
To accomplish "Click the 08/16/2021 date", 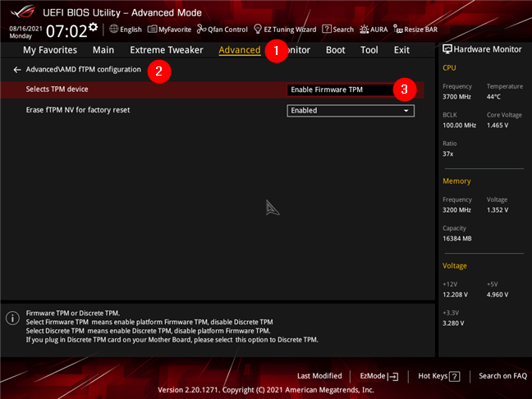I will pos(25,29).
